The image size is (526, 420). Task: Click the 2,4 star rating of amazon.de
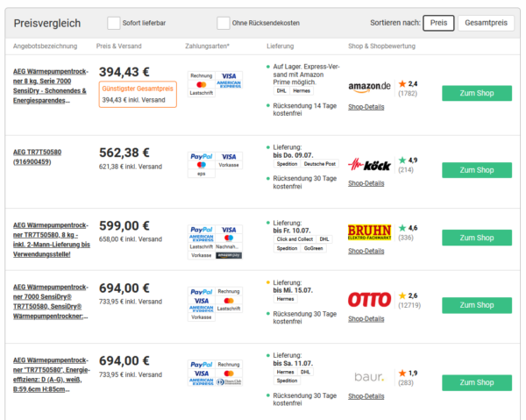point(408,84)
